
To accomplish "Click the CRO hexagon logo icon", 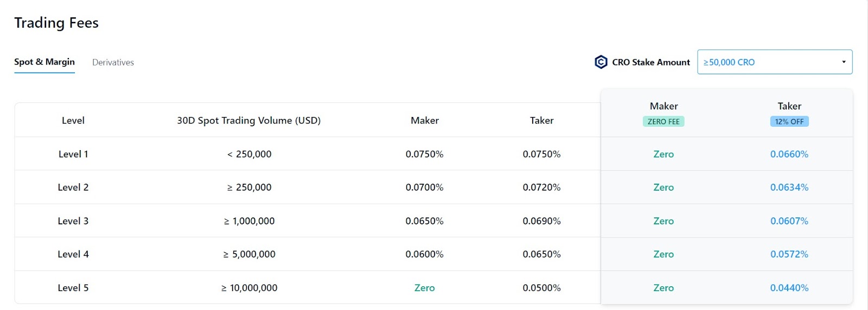I will point(601,62).
